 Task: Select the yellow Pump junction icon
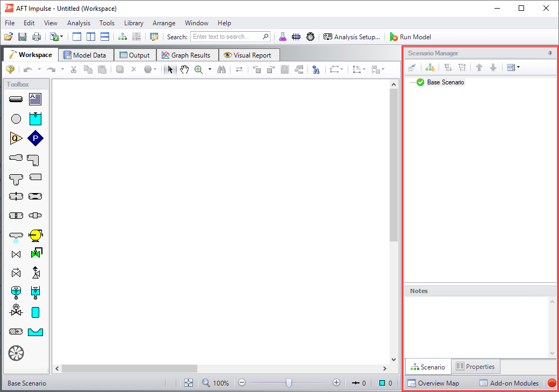coord(36,235)
